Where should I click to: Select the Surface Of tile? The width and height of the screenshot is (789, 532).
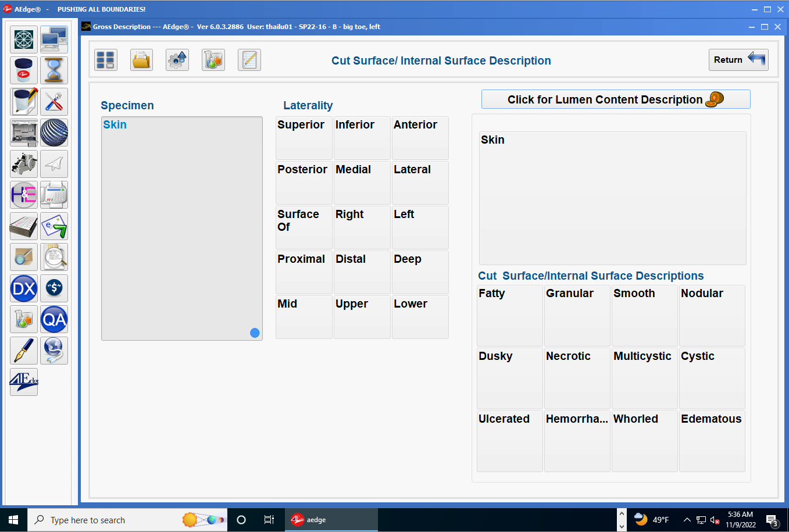pos(304,228)
